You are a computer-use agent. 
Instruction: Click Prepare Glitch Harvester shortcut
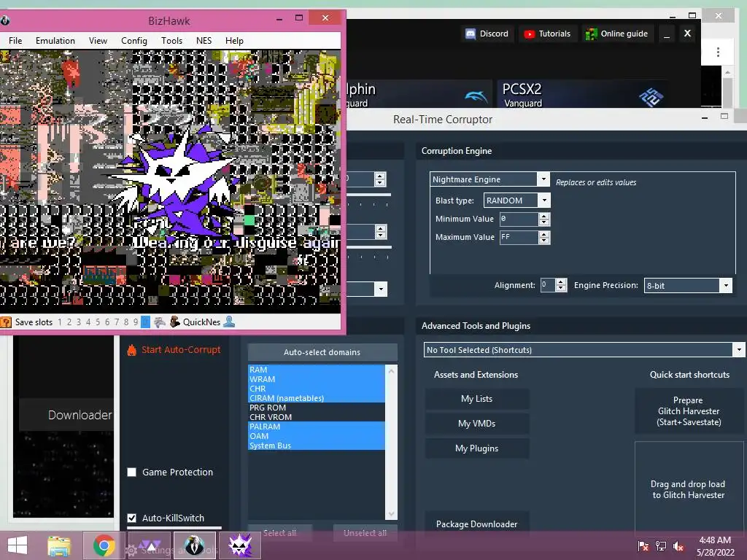(689, 411)
